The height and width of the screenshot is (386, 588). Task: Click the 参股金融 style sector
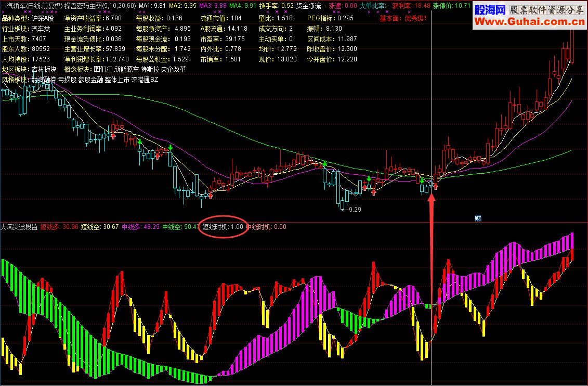point(90,80)
